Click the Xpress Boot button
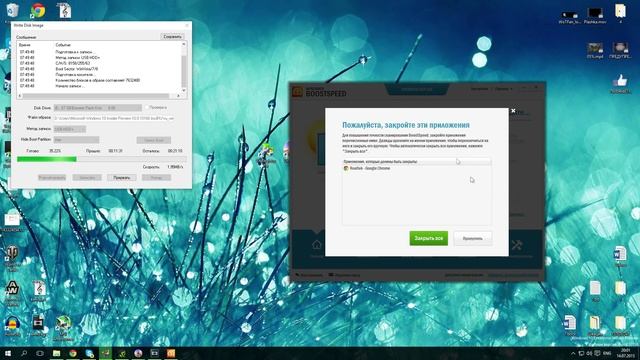 [x=153, y=140]
